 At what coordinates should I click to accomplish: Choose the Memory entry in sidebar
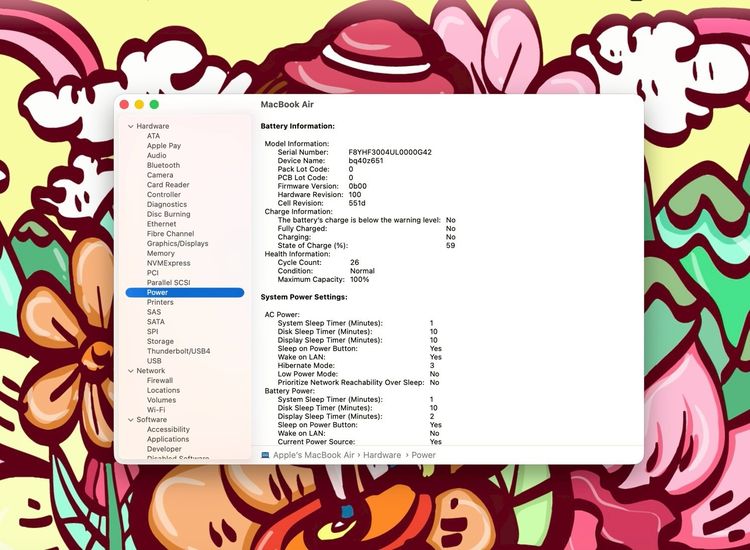click(x=160, y=253)
